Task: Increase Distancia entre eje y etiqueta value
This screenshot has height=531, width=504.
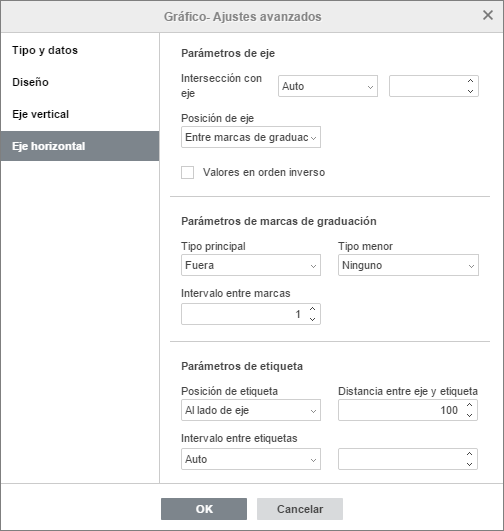Action: [469, 405]
